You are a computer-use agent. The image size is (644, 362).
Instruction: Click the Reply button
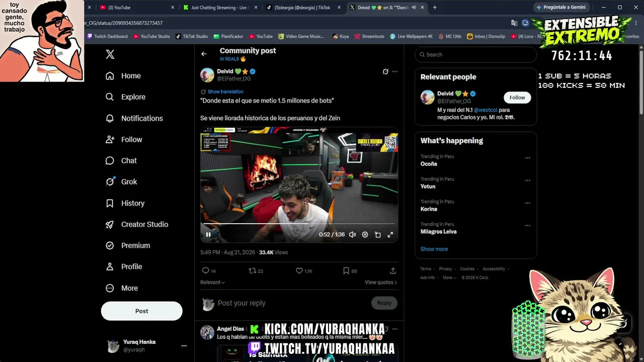384,303
